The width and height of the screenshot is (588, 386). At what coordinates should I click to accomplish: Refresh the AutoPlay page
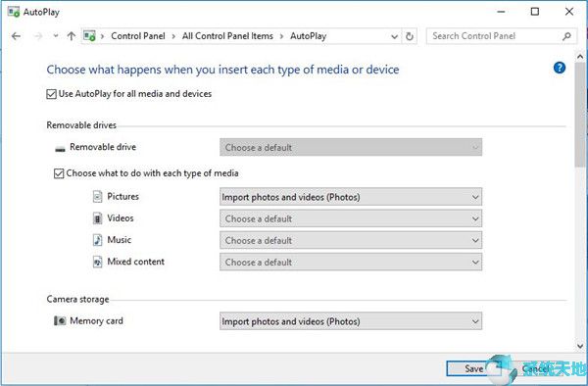[x=410, y=36]
